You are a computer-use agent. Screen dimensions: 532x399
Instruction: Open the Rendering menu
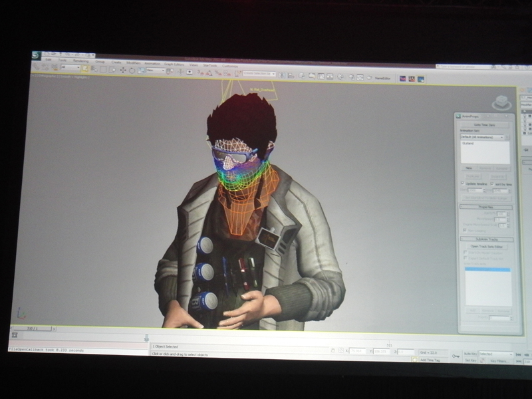(80, 61)
